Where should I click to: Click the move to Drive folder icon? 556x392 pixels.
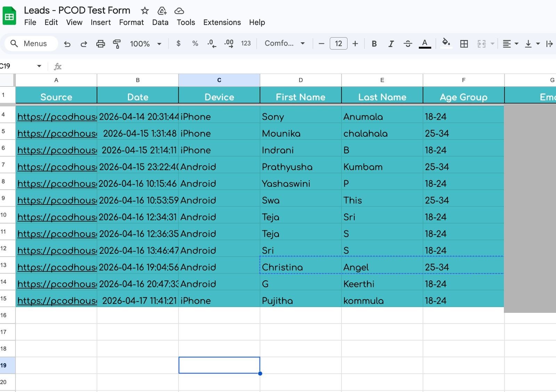[x=162, y=11]
